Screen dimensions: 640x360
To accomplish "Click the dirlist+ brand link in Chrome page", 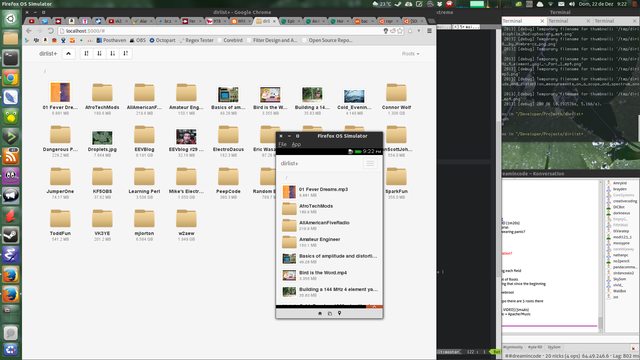I will click(x=48, y=53).
